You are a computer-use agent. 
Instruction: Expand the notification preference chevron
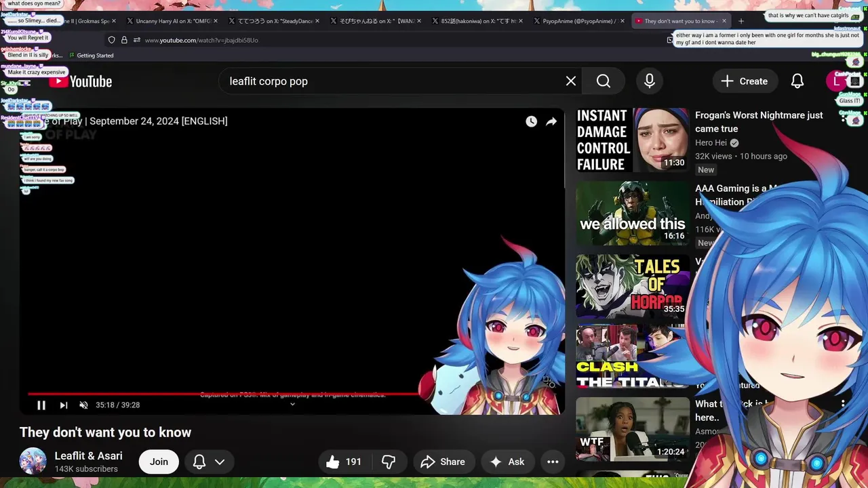pyautogui.click(x=220, y=462)
